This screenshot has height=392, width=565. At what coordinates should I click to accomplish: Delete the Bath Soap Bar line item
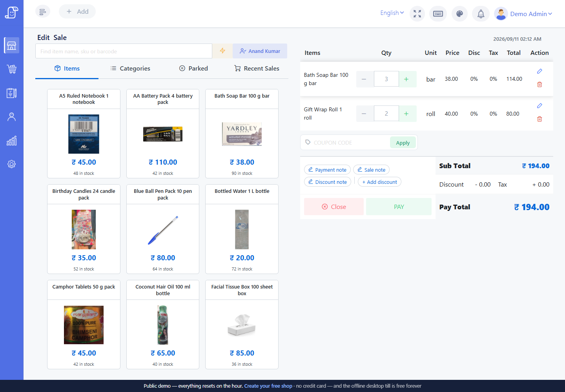click(x=539, y=84)
